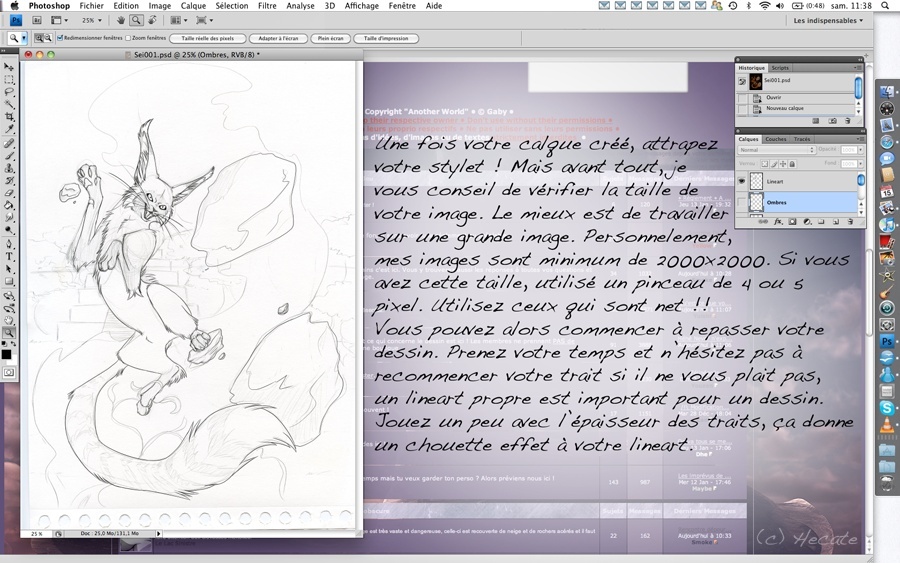Open the view extras dropdown

pyautogui.click(x=59, y=20)
